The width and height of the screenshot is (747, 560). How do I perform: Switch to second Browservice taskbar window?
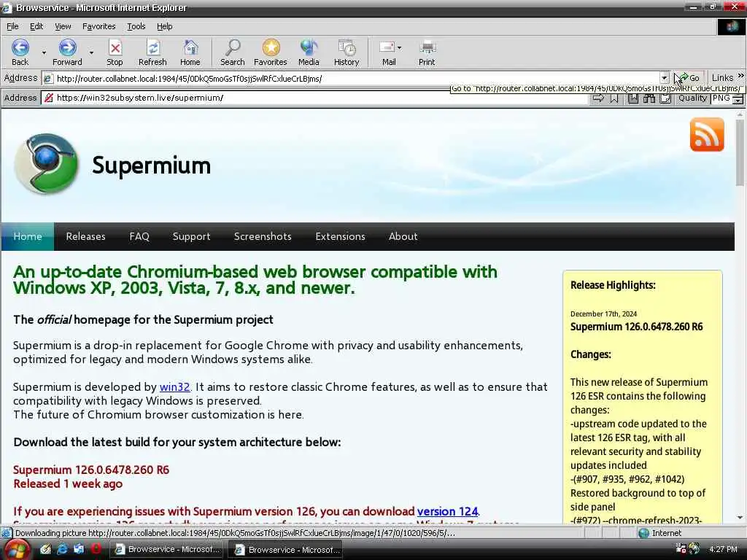(287, 550)
